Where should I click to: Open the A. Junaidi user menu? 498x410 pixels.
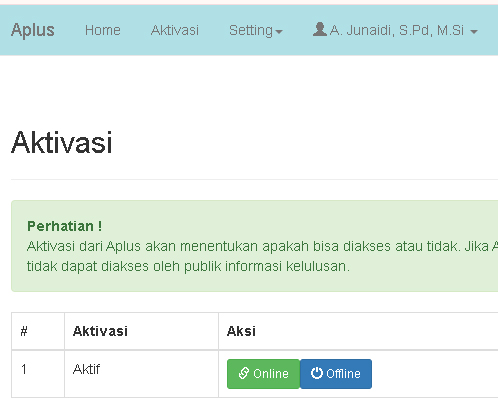coord(395,30)
